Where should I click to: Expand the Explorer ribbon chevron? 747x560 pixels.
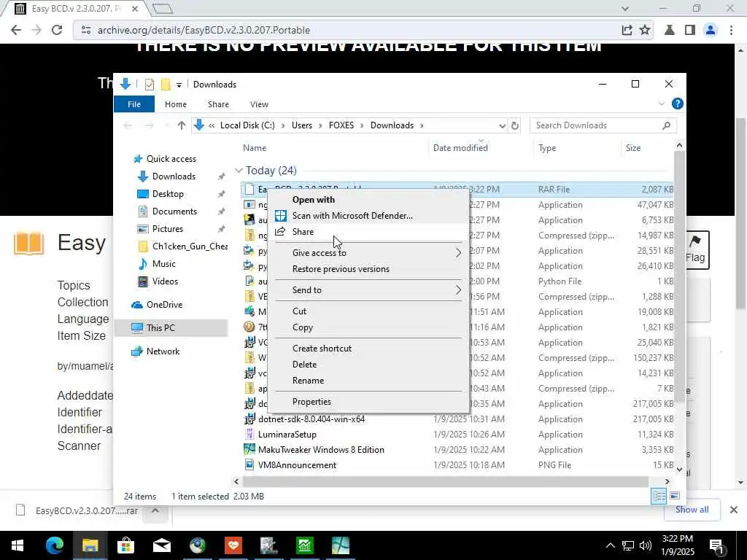pos(661,104)
